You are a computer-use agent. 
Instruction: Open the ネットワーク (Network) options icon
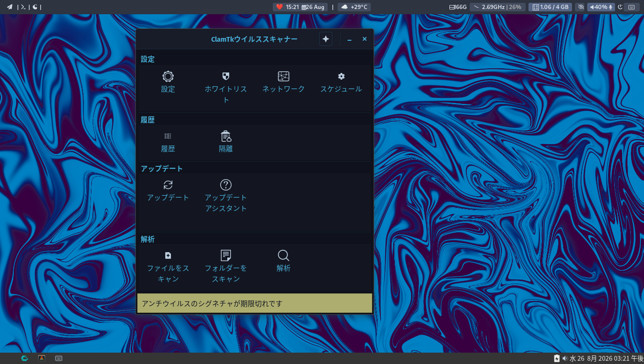tap(284, 76)
